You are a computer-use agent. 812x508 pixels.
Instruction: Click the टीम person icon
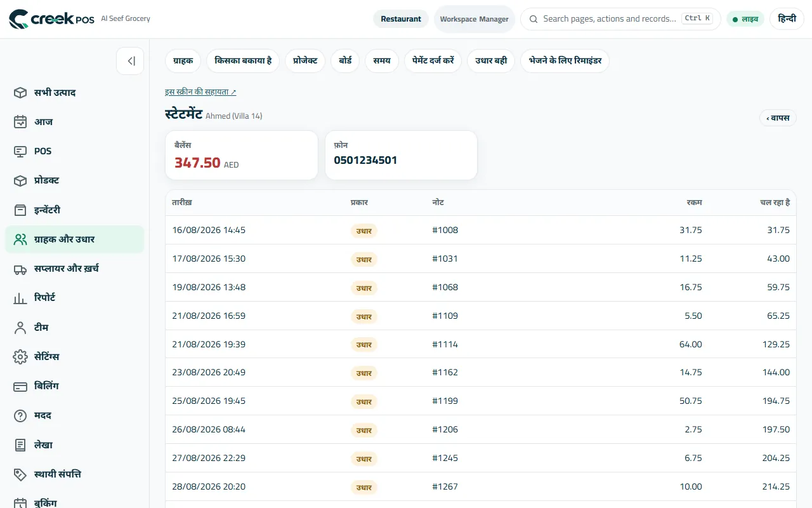coord(20,328)
